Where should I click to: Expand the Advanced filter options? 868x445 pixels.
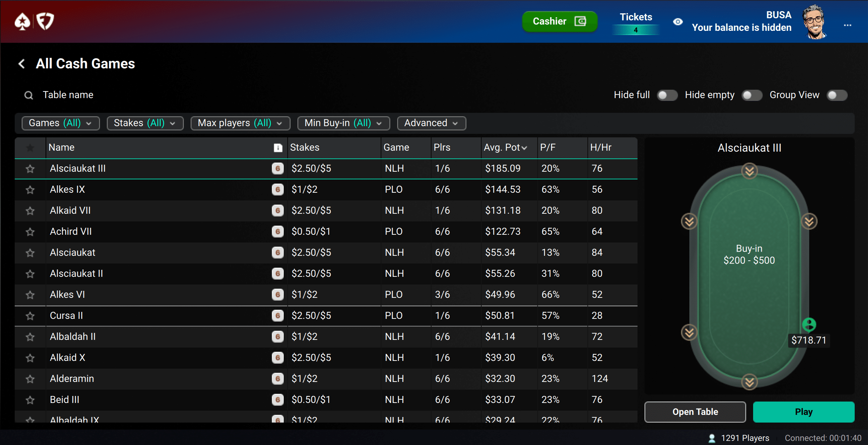coord(431,123)
